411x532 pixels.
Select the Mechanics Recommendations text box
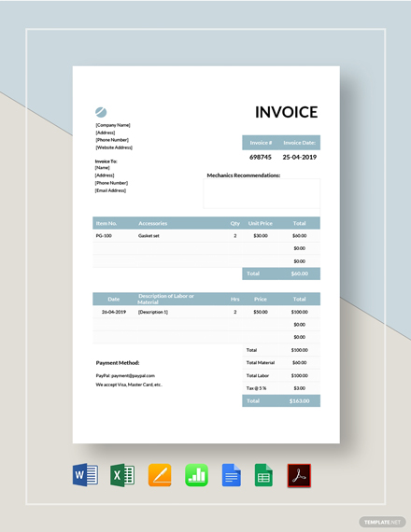coord(262,193)
